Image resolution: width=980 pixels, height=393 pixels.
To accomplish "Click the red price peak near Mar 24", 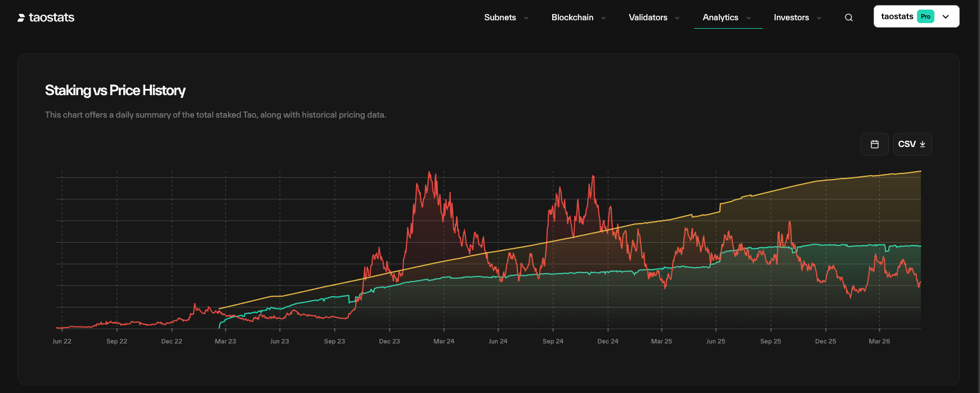I will (x=429, y=172).
